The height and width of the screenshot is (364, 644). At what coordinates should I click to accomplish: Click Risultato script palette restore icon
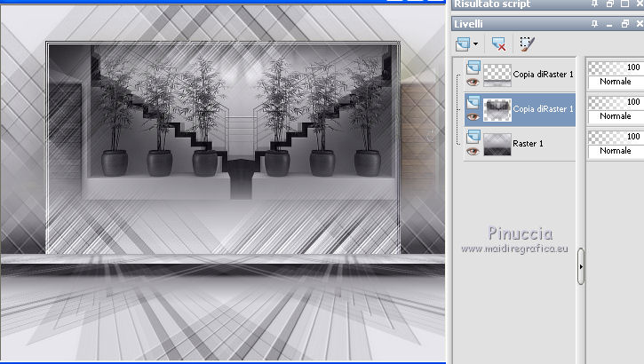pyautogui.click(x=610, y=4)
